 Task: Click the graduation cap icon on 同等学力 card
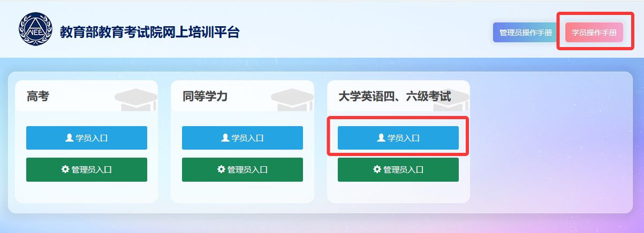pos(292,99)
